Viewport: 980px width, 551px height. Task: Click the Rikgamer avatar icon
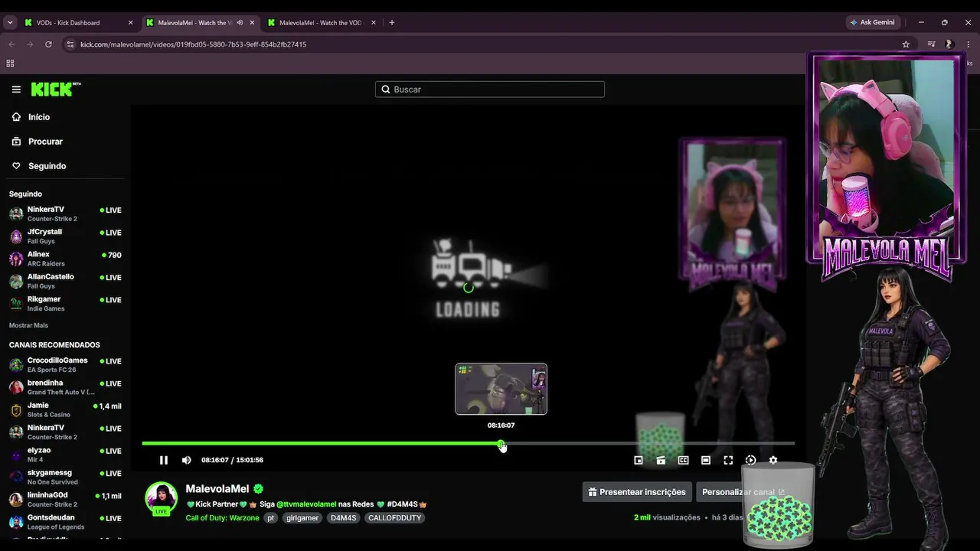tap(16, 304)
